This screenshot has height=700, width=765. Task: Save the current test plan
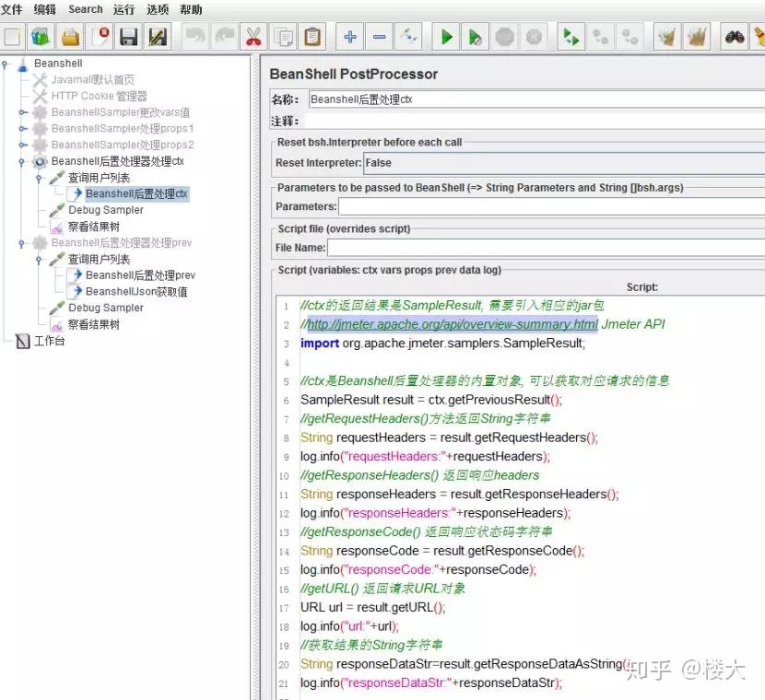(x=129, y=37)
